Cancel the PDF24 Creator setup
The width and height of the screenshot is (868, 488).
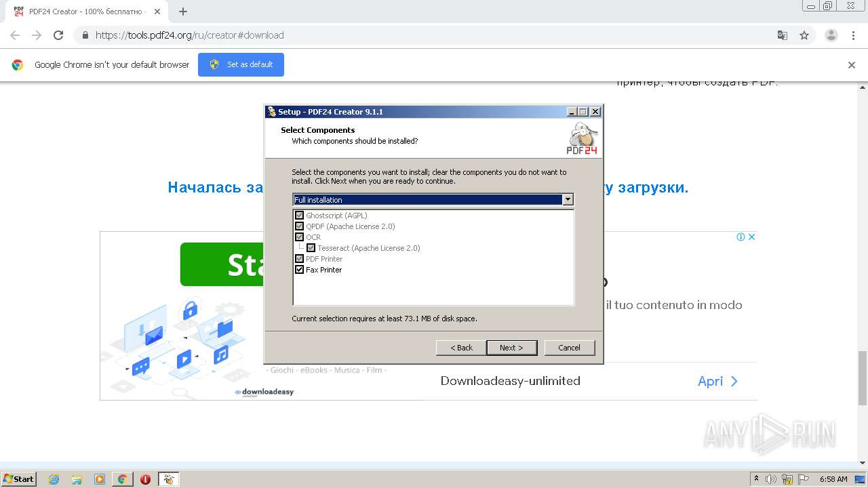click(570, 348)
